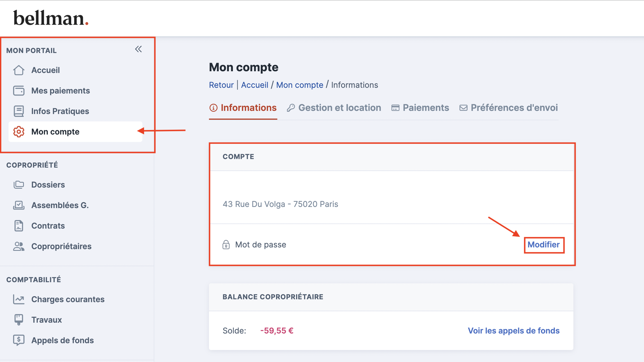This screenshot has width=644, height=362.
Task: Click the Copropriétaires people icon
Action: [x=19, y=246]
